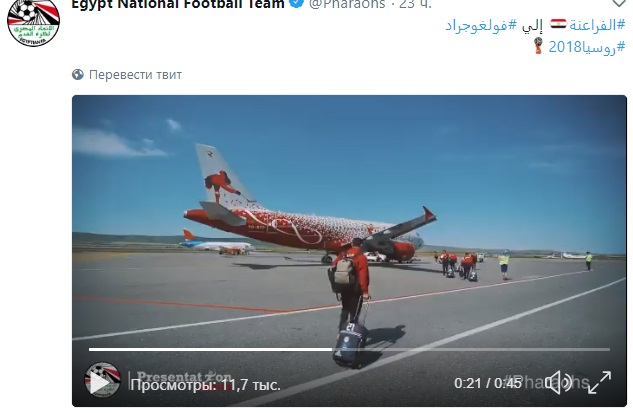This screenshot has height=413, width=633.
Task: Click the Egypt flag emoji in tweet
Action: point(558,24)
